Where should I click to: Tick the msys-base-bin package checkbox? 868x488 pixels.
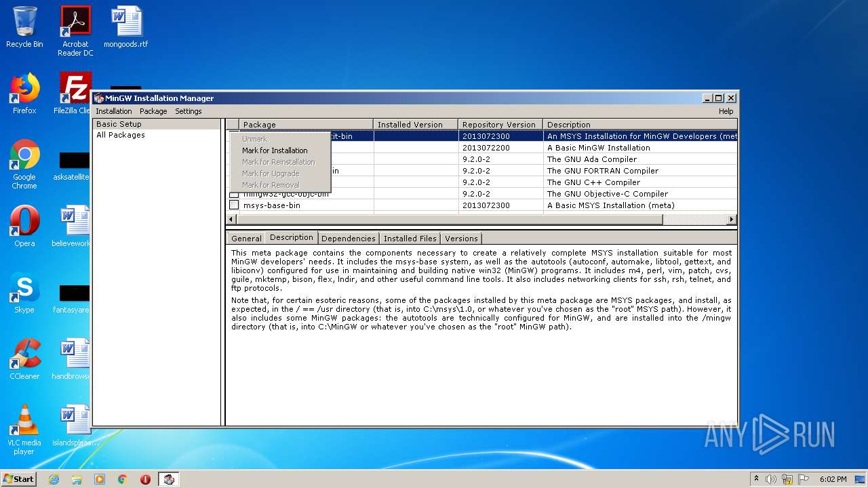pyautogui.click(x=234, y=205)
